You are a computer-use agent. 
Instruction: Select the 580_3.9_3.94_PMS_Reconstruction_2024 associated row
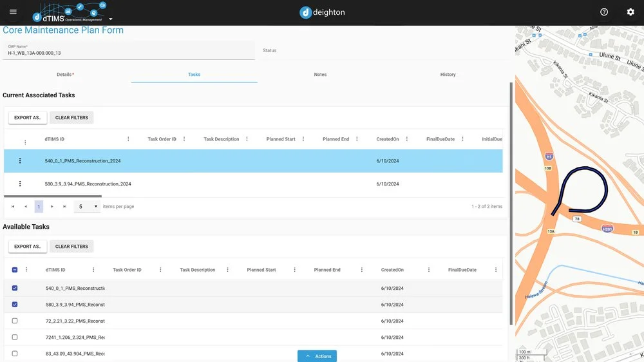click(253, 184)
